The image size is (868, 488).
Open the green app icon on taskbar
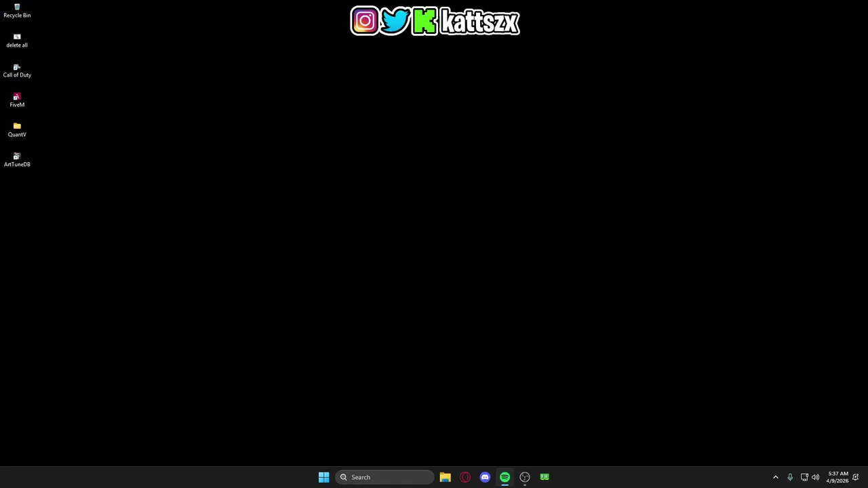point(545,477)
